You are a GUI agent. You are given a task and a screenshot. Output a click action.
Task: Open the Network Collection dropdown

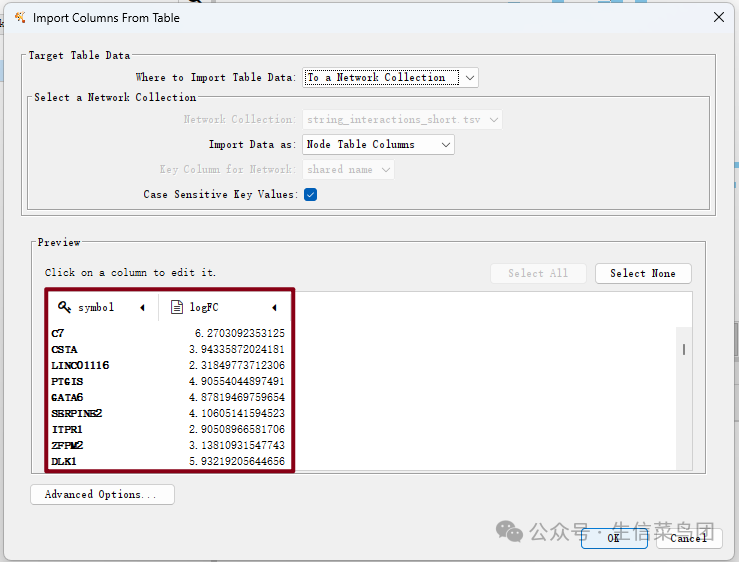click(x=402, y=120)
